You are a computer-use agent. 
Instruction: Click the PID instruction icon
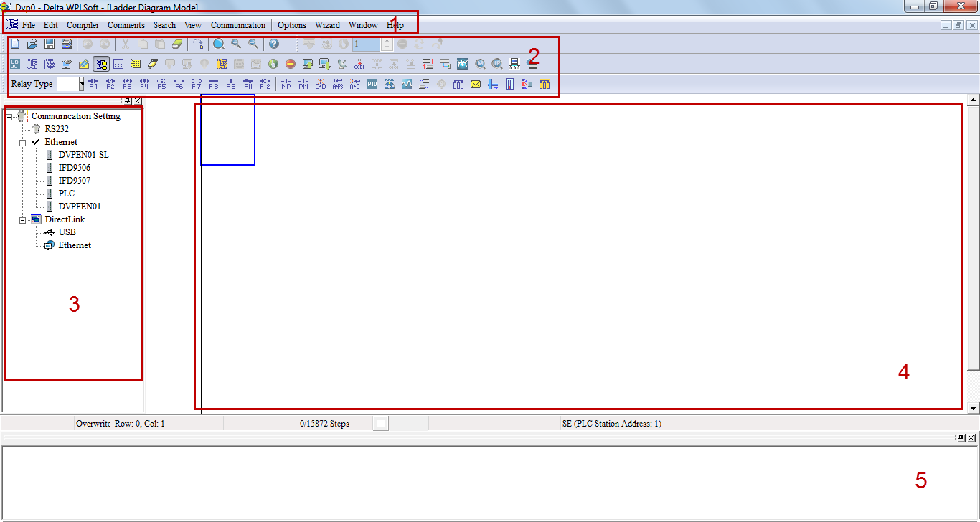[372, 84]
